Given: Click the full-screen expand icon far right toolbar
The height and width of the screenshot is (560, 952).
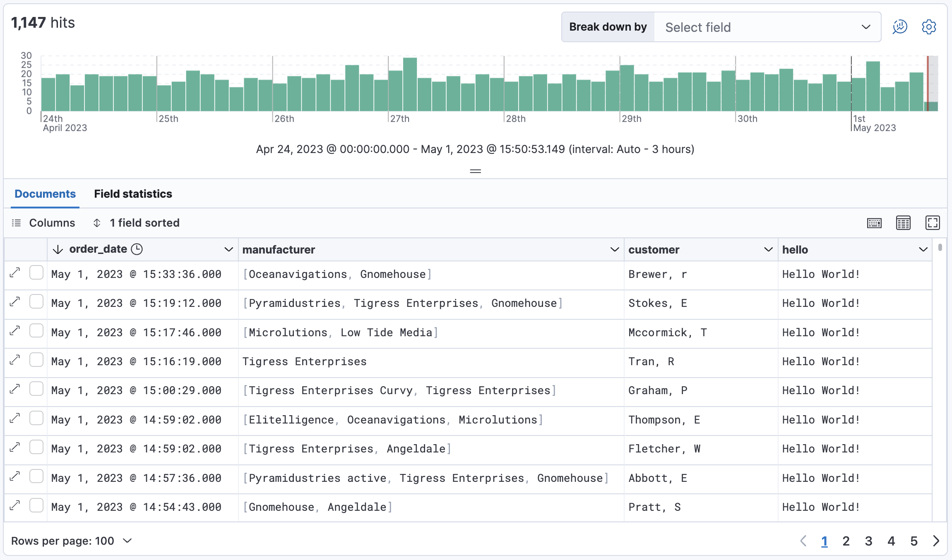Looking at the screenshot, I should point(933,223).
